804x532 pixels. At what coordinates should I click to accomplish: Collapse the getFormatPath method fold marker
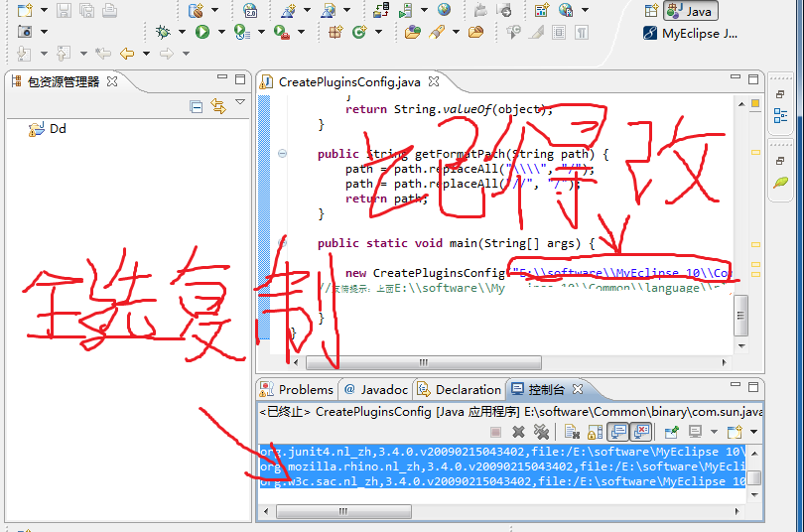pos(282,154)
